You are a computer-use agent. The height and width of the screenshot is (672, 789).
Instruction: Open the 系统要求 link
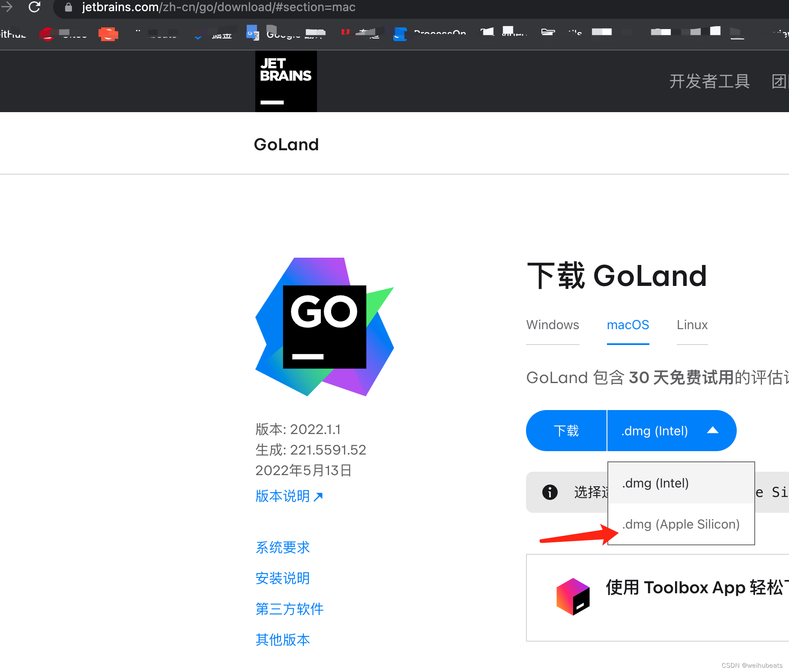pos(283,547)
